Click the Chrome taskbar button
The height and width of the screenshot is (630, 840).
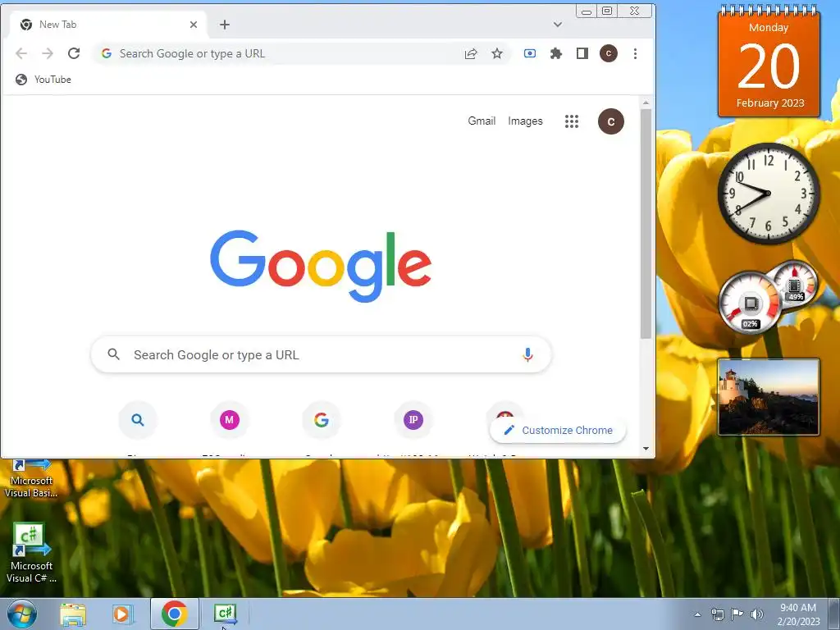[x=174, y=614]
